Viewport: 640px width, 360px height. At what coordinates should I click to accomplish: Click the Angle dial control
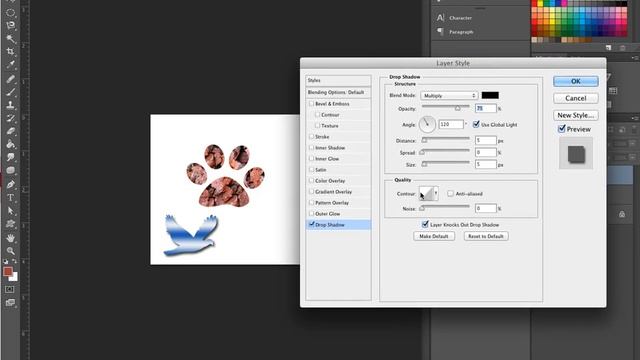tap(427, 124)
